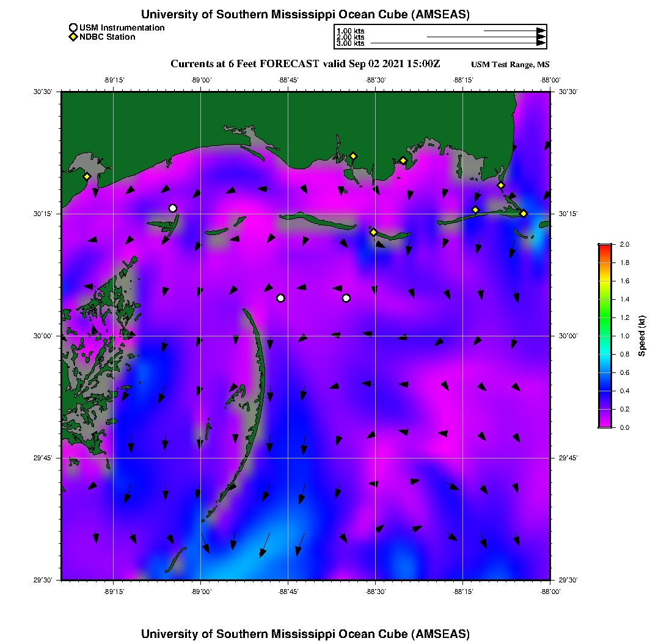
Task: Click the USM Instrumentation legend circle icon
Action: coord(73,28)
